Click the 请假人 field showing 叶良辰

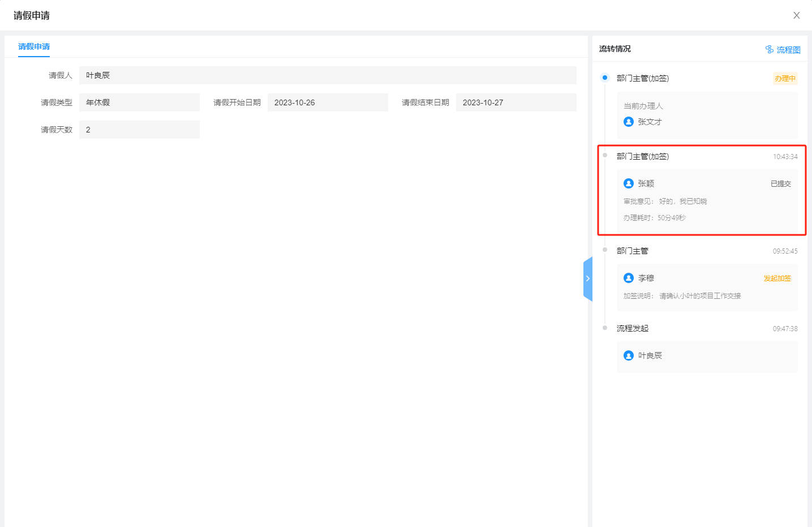[x=327, y=75]
